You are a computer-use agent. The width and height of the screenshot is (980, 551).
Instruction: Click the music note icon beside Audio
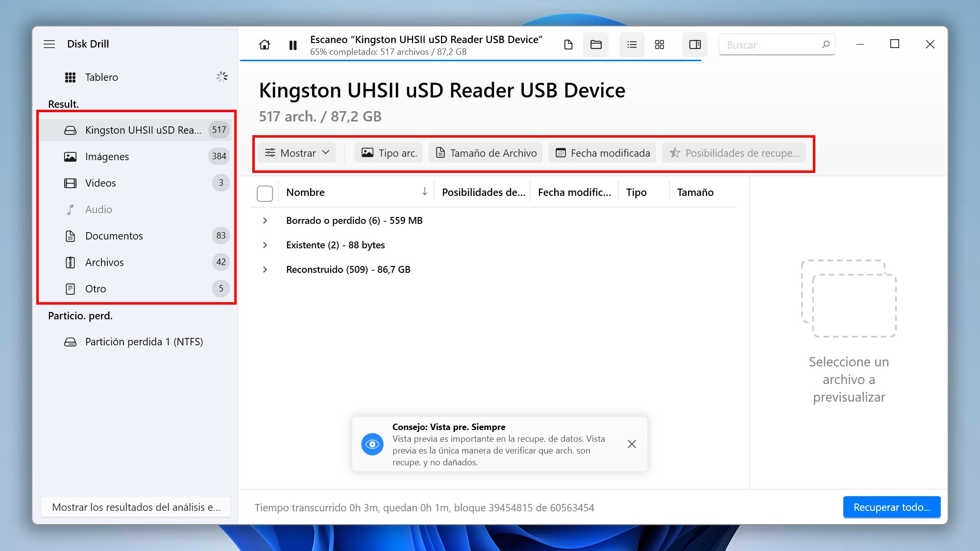coord(71,210)
